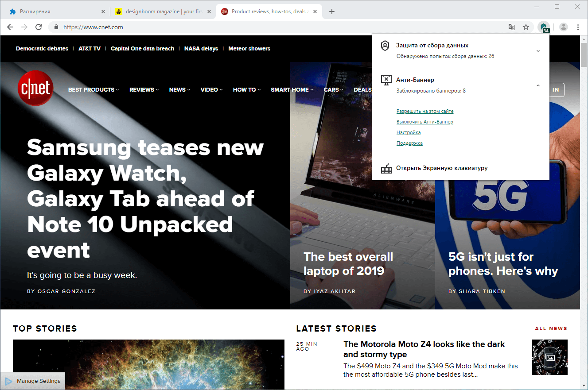Click the It's going to be a busy week subtitle
Screen dimensions: 588x390
click(82, 275)
